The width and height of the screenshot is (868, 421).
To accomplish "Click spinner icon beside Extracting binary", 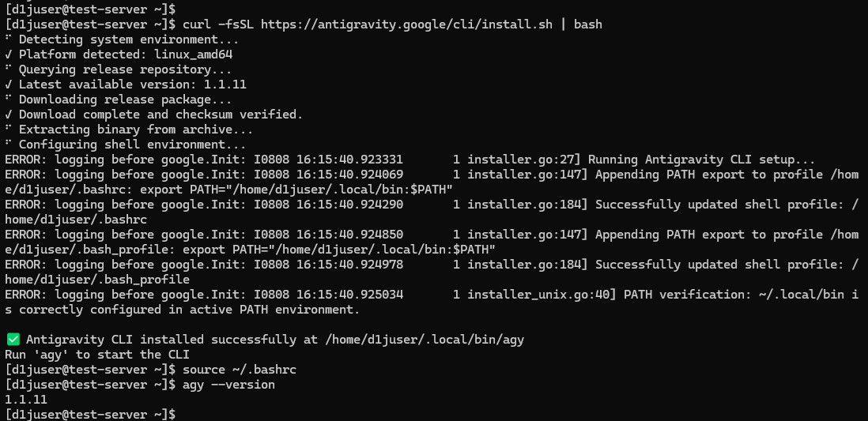I will (x=9, y=130).
